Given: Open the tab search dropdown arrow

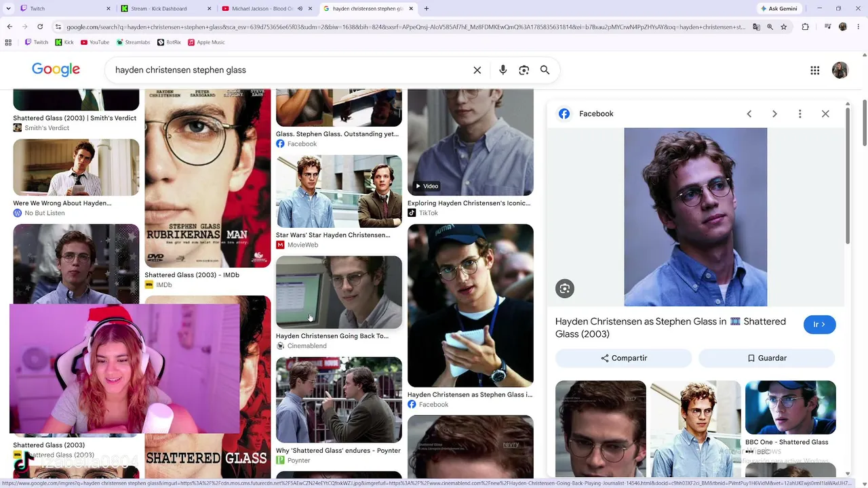Looking at the screenshot, I should [x=9, y=8].
